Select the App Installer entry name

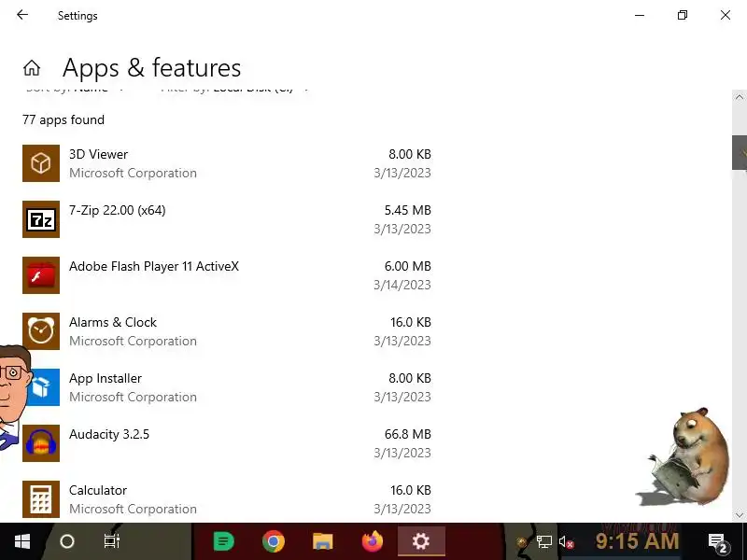coord(106,379)
